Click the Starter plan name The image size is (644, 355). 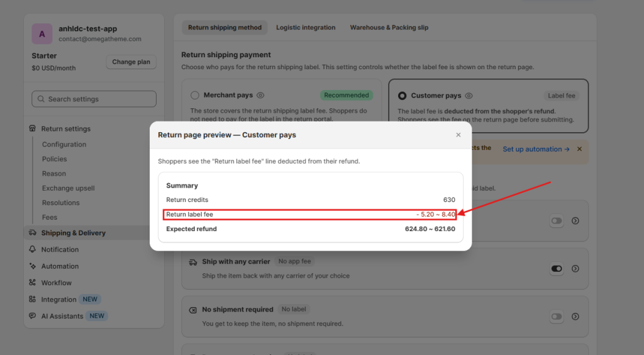(x=44, y=56)
